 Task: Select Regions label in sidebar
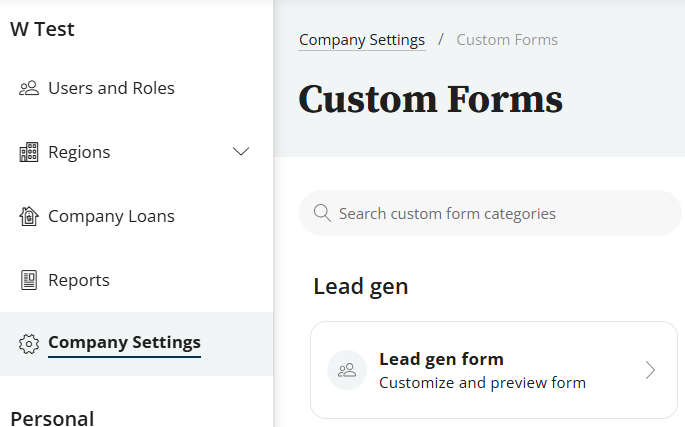click(x=79, y=152)
